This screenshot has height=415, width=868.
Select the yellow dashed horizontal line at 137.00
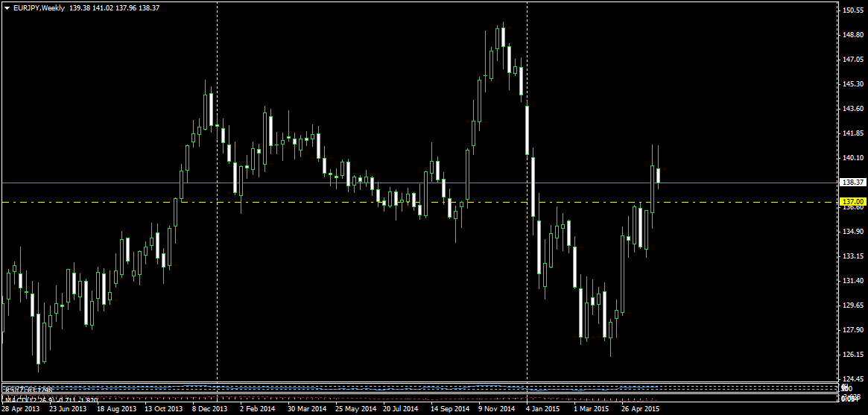click(419, 203)
